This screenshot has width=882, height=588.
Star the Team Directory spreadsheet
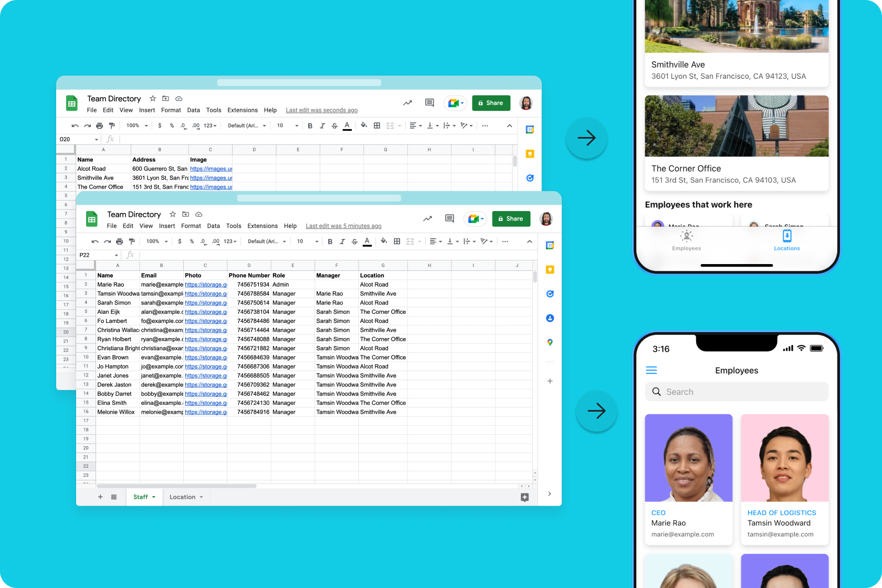click(172, 214)
